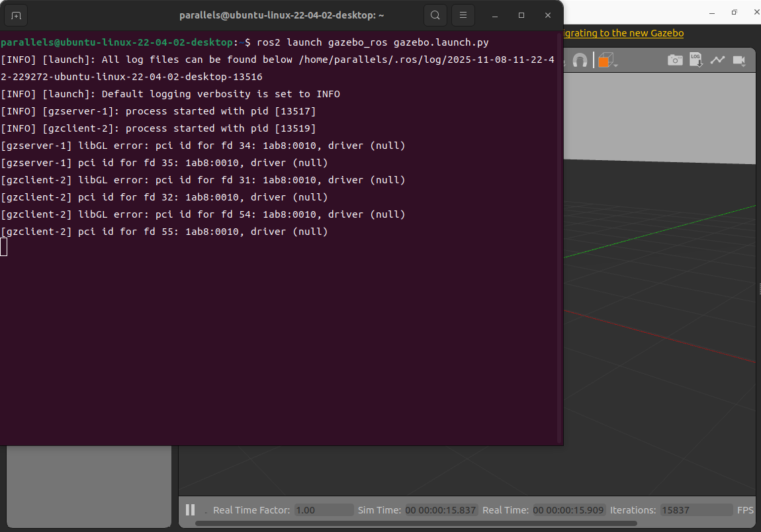Click the LOG data recording icon
The image size is (761, 532).
(x=695, y=60)
